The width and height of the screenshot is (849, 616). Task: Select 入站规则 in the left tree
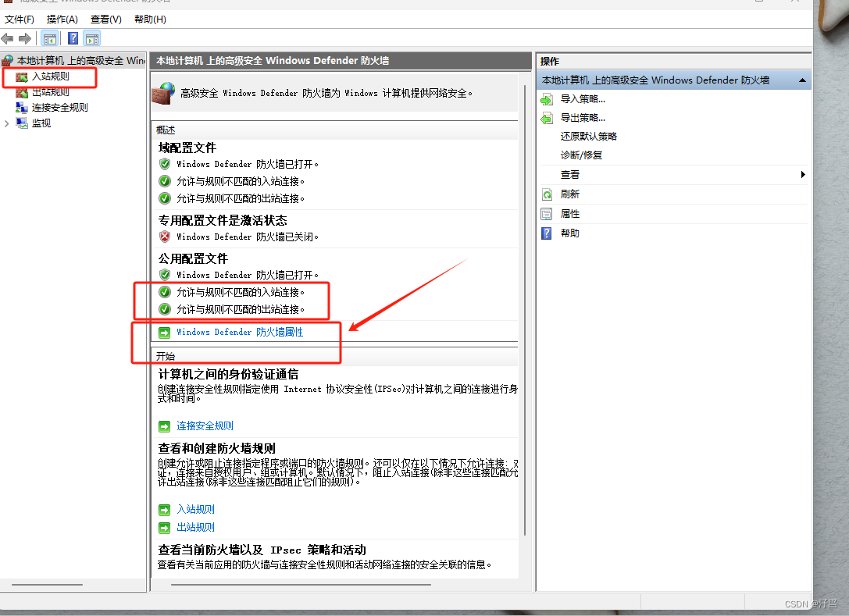click(x=50, y=77)
